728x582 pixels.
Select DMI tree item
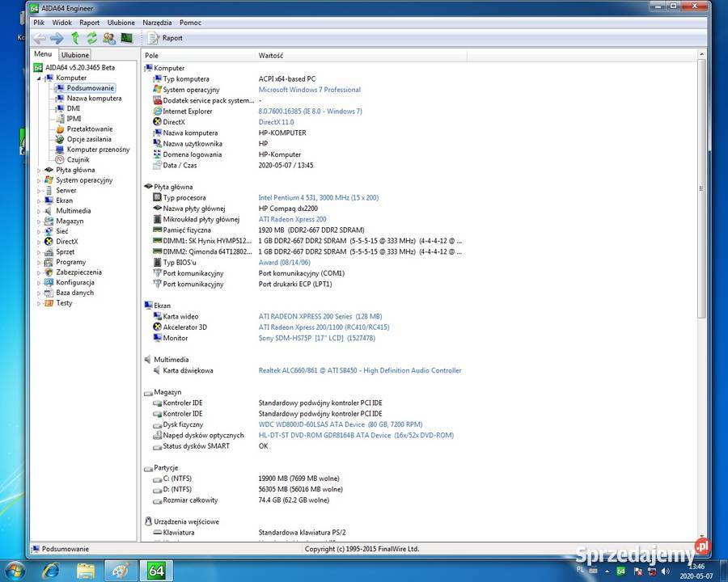pyautogui.click(x=73, y=108)
